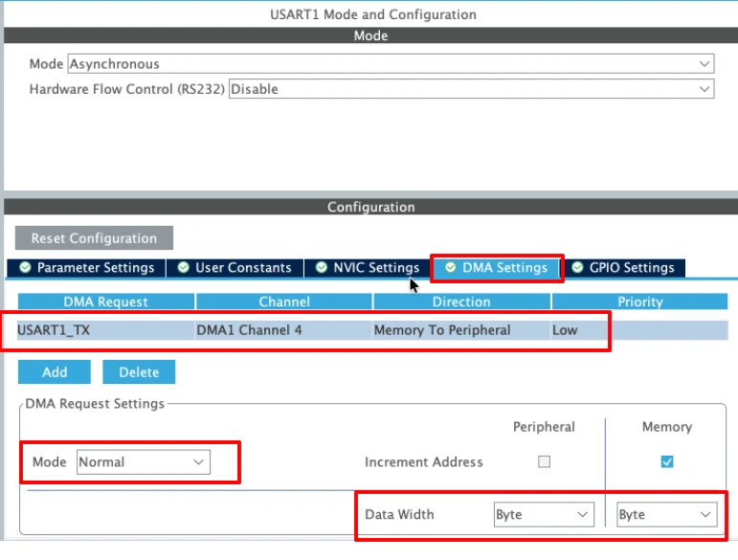Open the User Constants tab
This screenshot has width=738, height=560.
pos(235,268)
